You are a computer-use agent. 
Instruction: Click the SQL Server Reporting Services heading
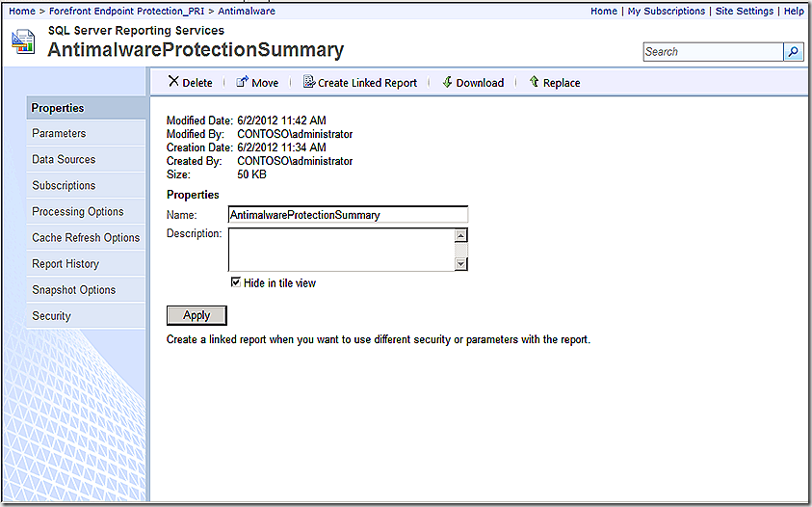136,30
